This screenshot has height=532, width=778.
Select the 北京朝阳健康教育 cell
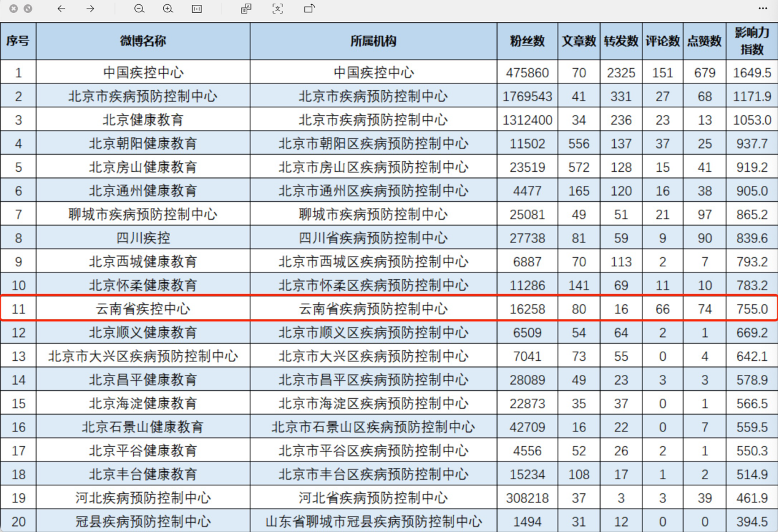pos(143,144)
